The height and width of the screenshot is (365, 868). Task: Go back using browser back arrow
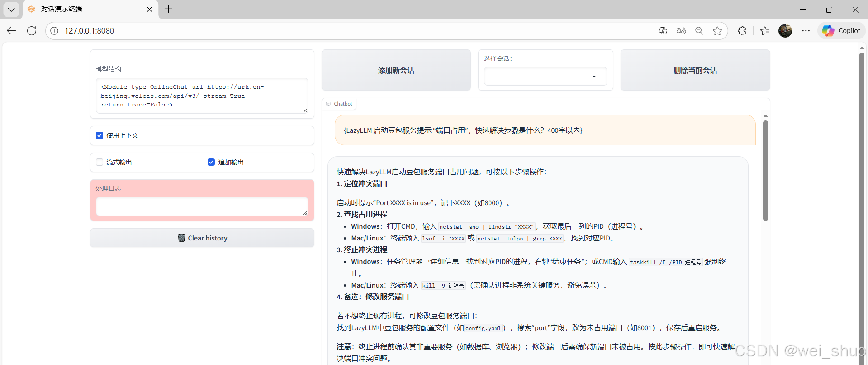pyautogui.click(x=11, y=31)
